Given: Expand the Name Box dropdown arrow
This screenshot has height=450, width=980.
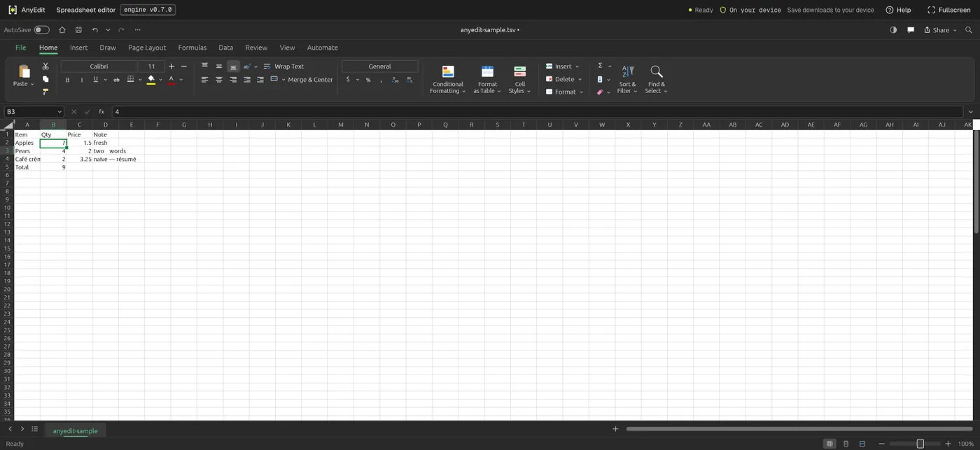Looking at the screenshot, I should [59, 112].
